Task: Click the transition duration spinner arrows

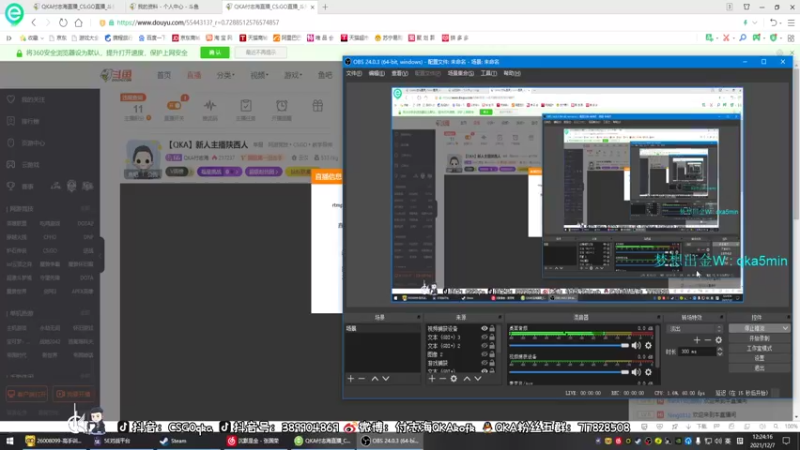Action: [719, 352]
